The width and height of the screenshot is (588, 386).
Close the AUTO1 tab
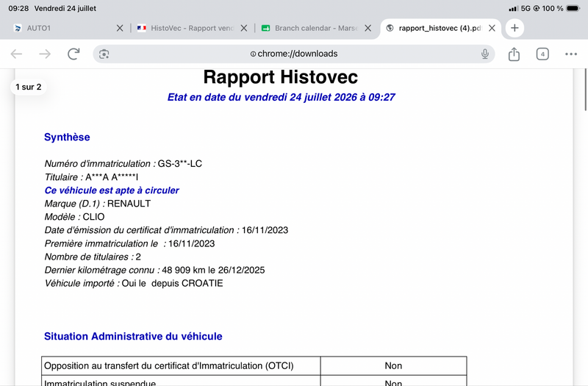[x=120, y=28]
